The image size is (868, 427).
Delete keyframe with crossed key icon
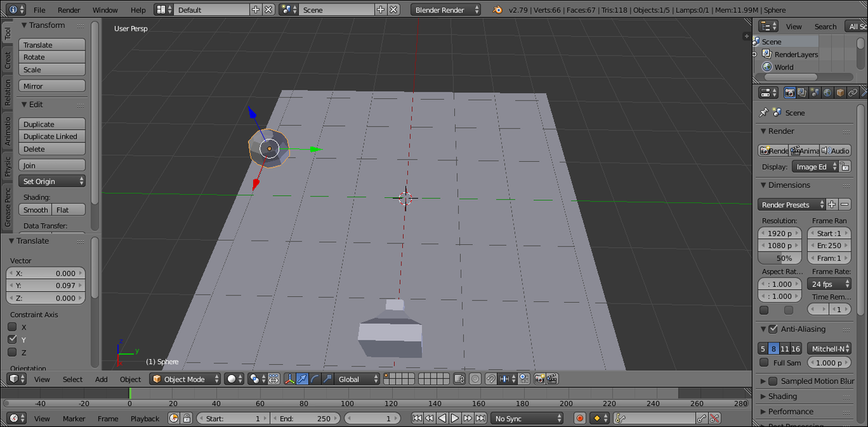point(715,418)
